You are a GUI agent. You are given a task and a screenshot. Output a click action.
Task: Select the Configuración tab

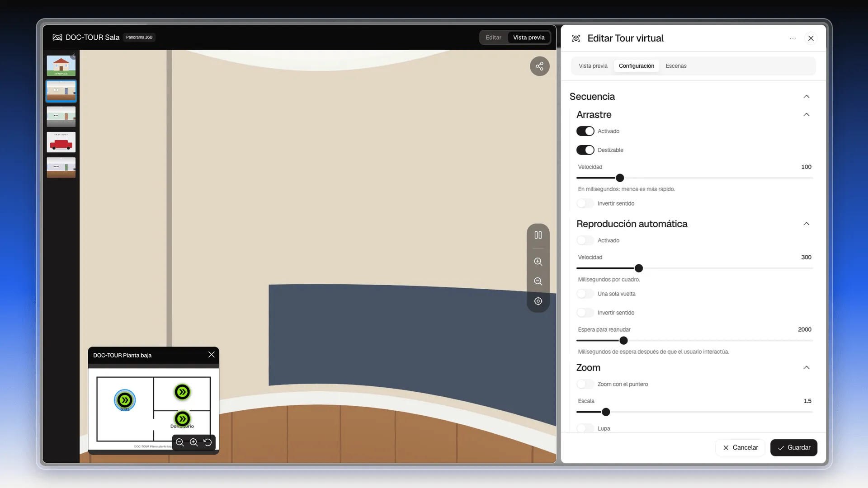click(x=636, y=66)
